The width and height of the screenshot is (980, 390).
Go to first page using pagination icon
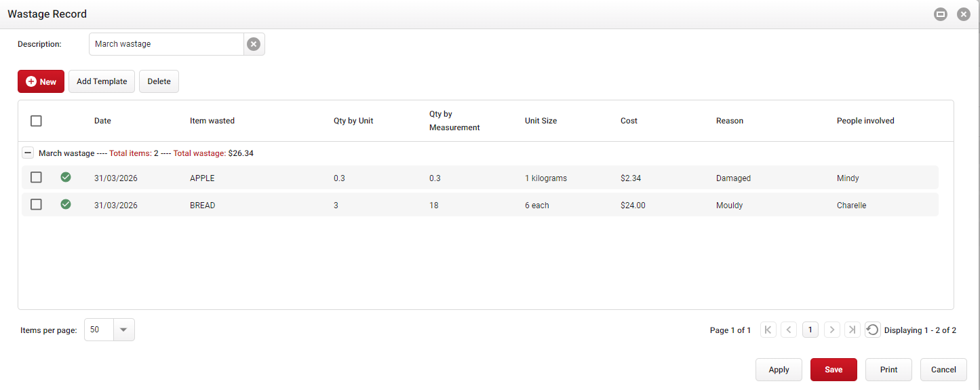[768, 330]
